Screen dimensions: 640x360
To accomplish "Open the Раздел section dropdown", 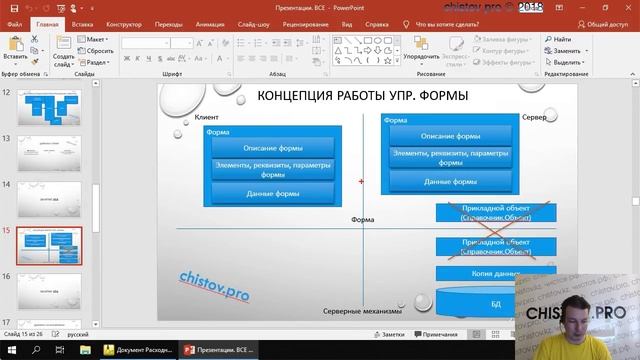I will (x=95, y=62).
